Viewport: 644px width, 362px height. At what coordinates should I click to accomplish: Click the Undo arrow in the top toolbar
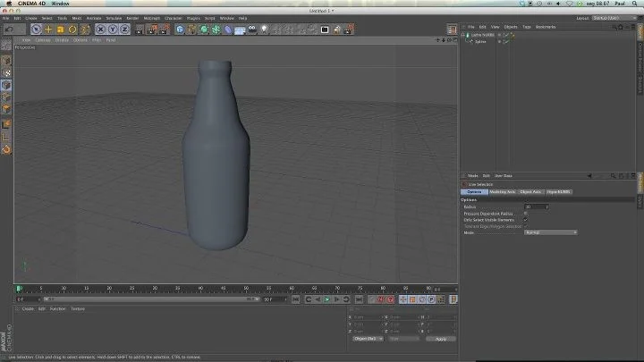coord(9,29)
